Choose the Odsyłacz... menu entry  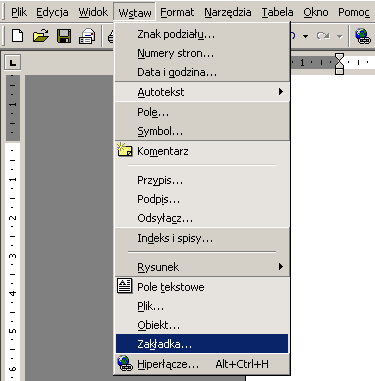(x=202, y=218)
